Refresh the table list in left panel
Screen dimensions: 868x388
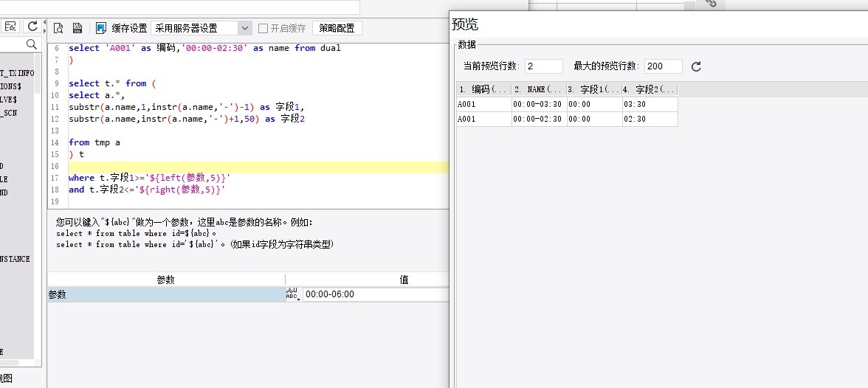point(32,26)
